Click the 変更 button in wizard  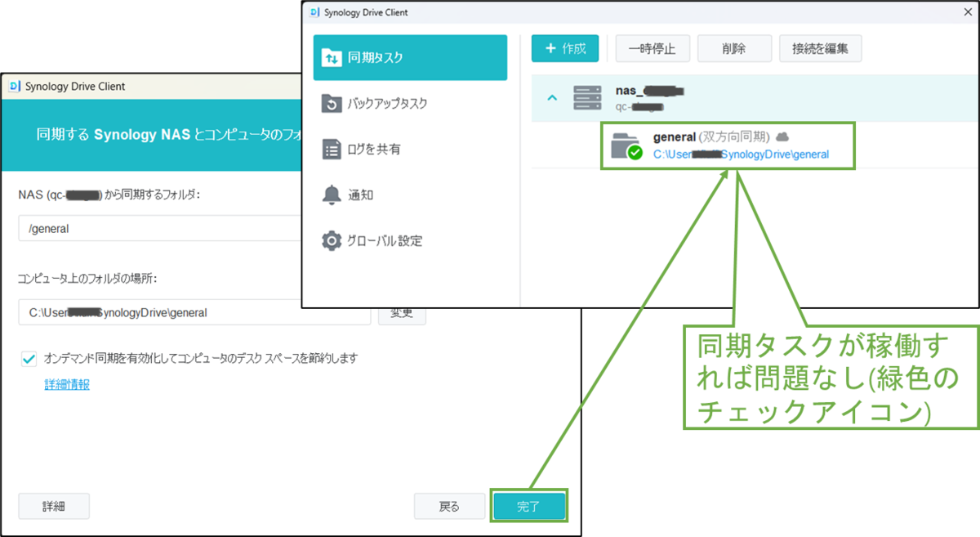click(x=402, y=312)
